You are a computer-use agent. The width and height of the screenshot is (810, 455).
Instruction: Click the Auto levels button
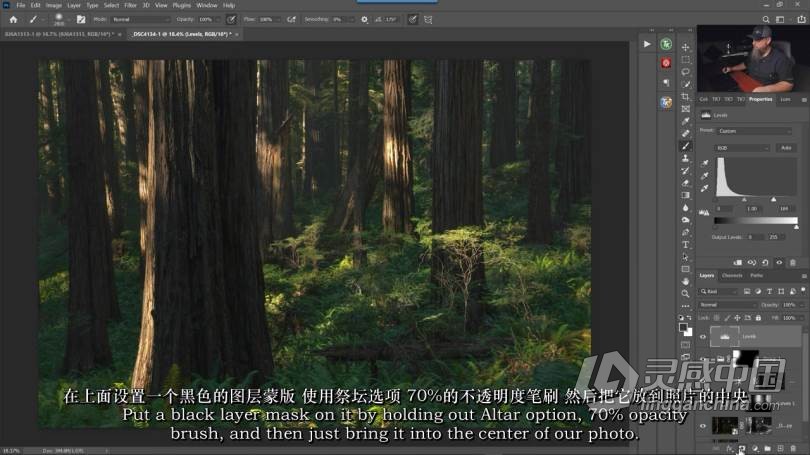(x=786, y=147)
